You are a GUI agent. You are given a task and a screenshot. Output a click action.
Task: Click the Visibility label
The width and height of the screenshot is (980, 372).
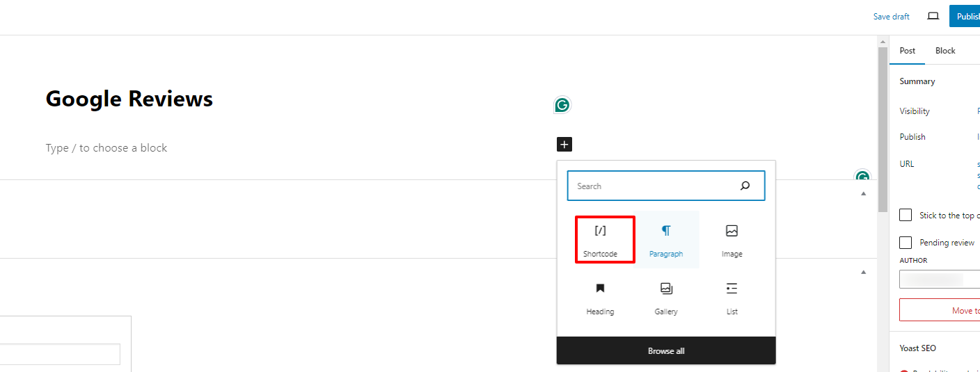(915, 111)
